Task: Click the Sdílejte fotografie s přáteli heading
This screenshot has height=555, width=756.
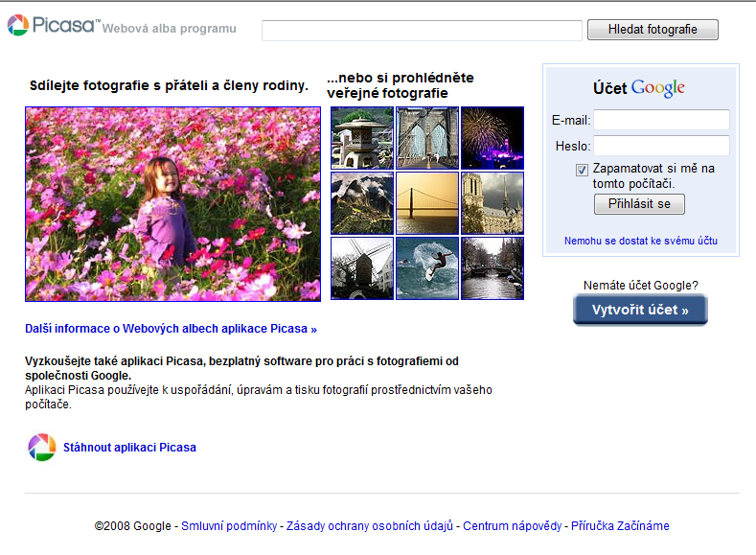Action: click(x=169, y=85)
